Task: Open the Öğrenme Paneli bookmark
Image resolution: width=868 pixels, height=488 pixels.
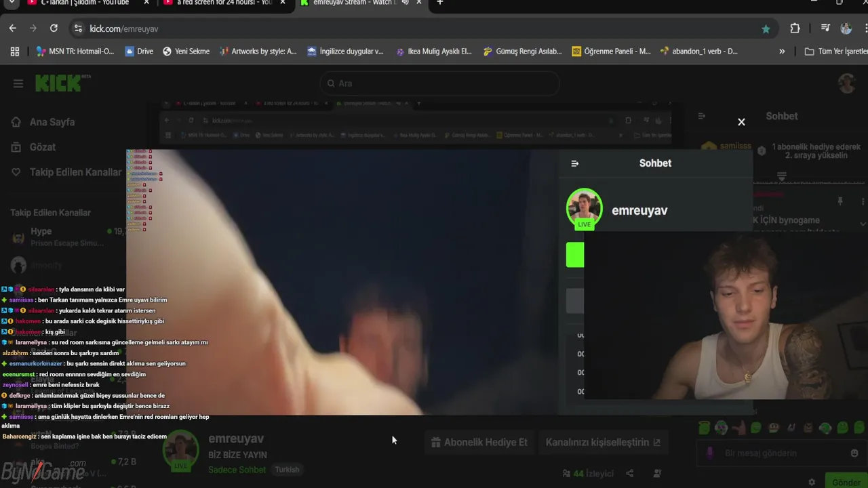Action: 611,51
